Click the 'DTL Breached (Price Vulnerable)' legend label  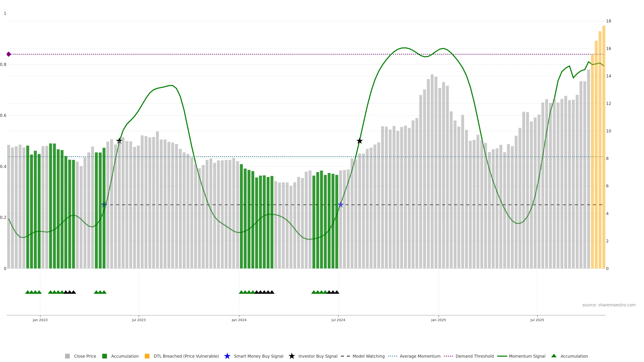pyautogui.click(x=186, y=356)
